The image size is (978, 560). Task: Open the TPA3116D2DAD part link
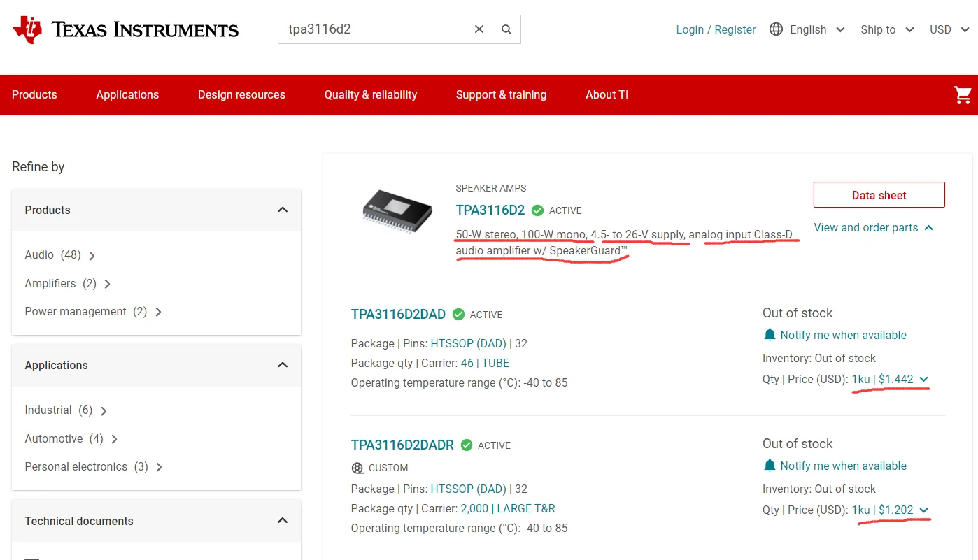coord(398,315)
